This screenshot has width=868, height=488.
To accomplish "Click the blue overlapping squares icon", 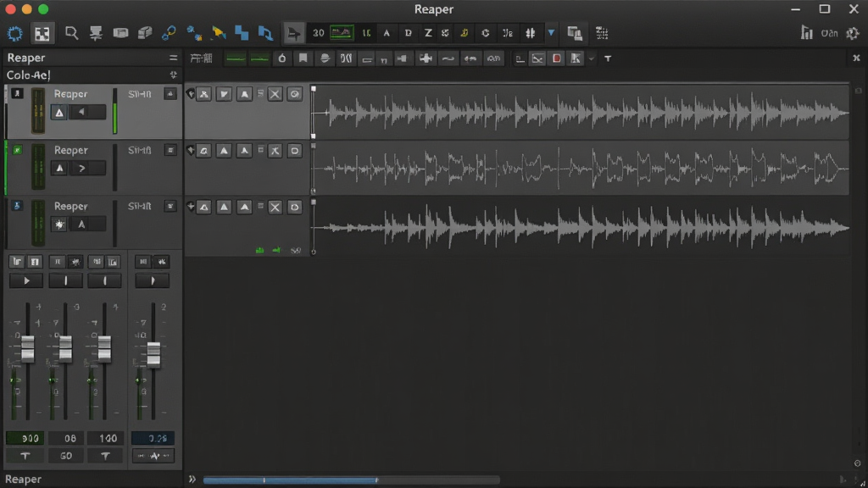I will pyautogui.click(x=242, y=33).
